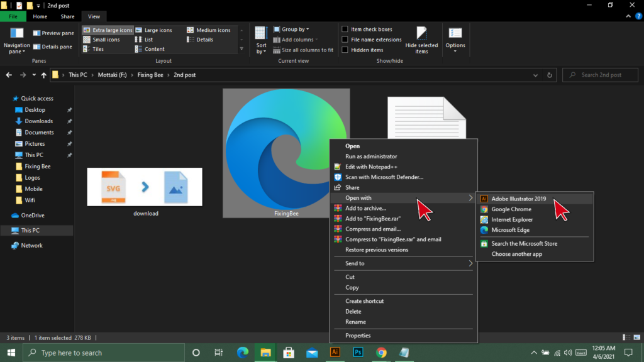Click Size all columns to fit
The height and width of the screenshot is (362, 644).
(303, 50)
